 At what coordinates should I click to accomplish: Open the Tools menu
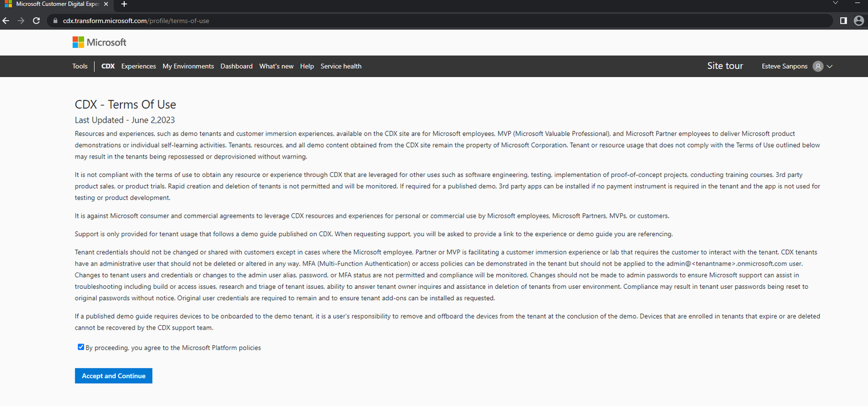(x=80, y=66)
